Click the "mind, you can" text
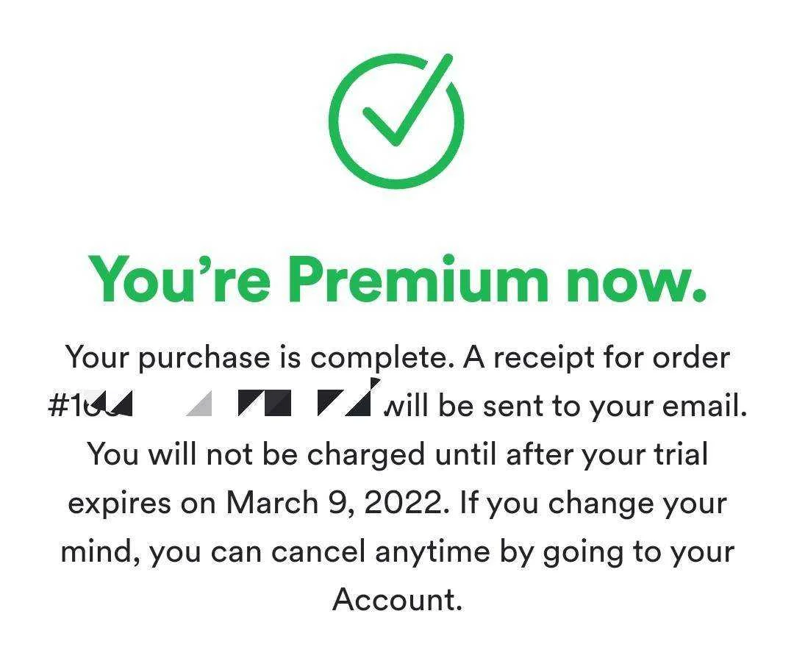The width and height of the screenshot is (794, 672). 161,552
